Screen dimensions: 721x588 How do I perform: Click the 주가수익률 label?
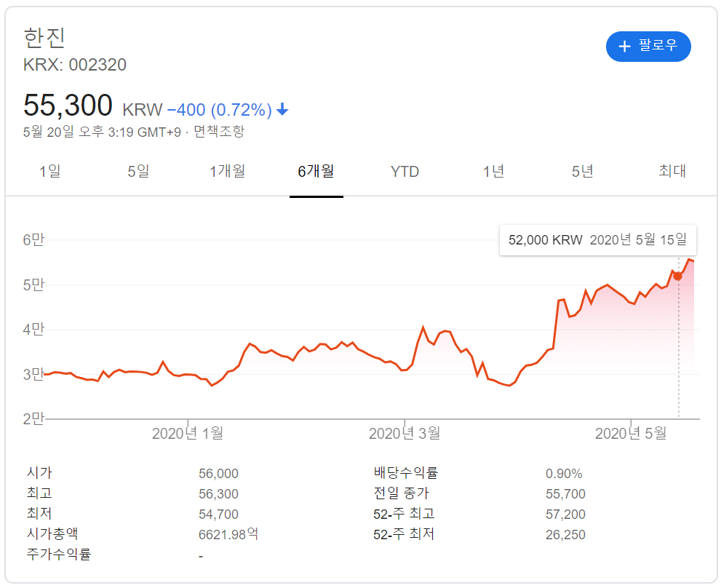click(x=59, y=554)
